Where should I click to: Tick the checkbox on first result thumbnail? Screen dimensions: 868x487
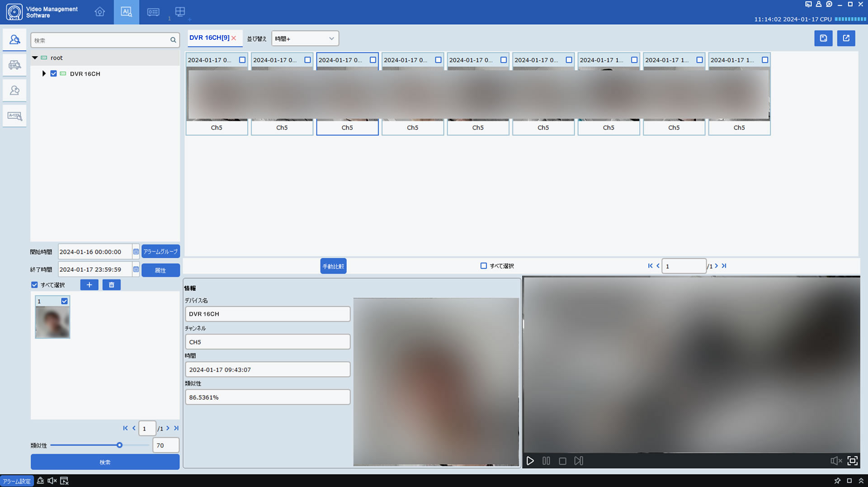242,60
